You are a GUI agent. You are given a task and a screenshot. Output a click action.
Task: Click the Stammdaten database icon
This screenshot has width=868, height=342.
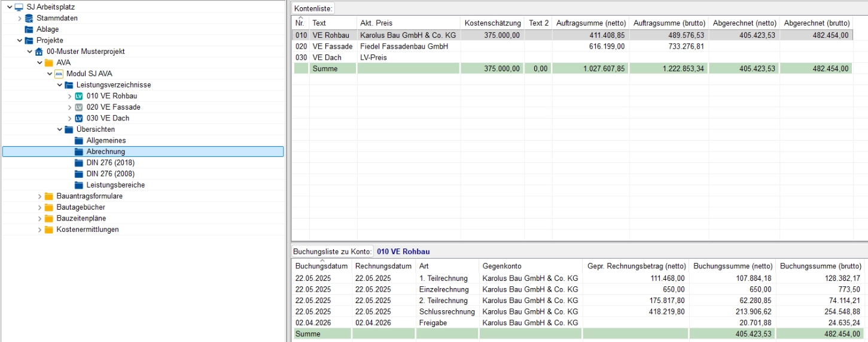coord(29,18)
